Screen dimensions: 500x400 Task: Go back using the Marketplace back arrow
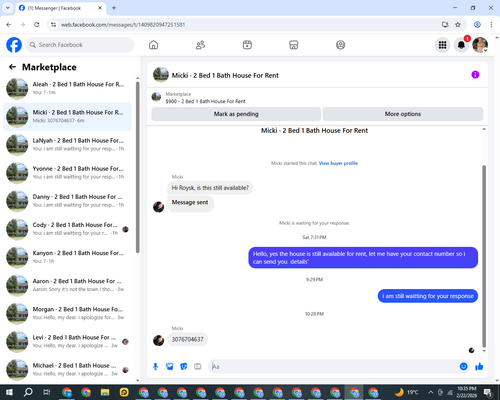pos(12,67)
